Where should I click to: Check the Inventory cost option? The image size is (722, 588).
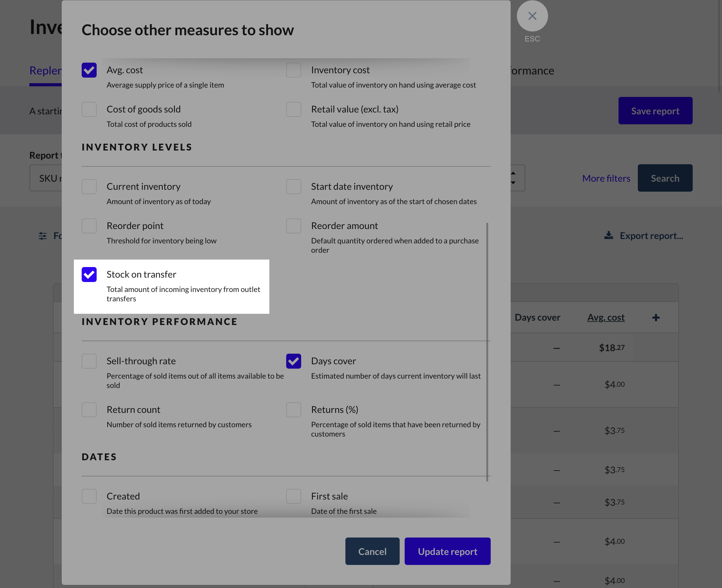click(293, 70)
